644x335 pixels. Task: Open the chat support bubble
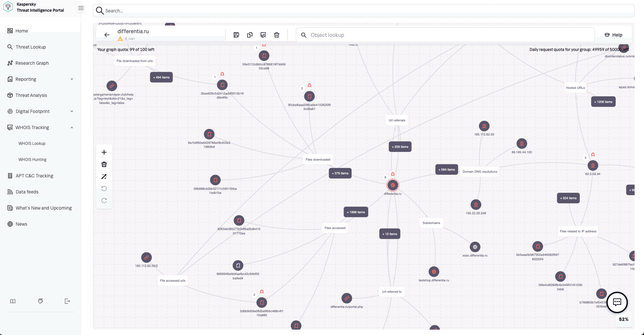[617, 302]
